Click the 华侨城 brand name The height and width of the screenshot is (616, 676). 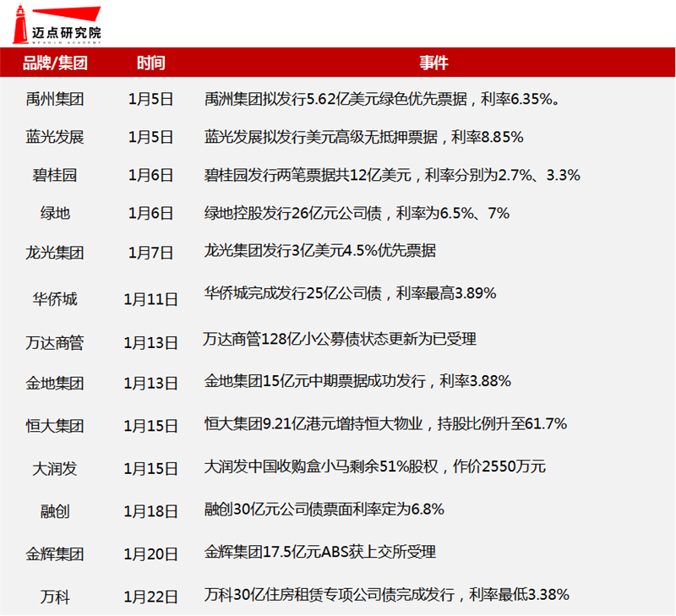(x=55, y=299)
